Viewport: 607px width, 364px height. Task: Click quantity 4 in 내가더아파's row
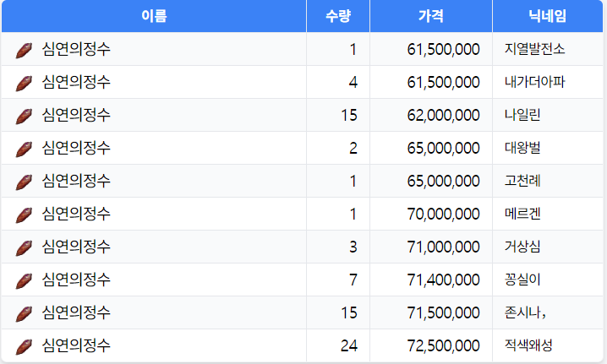click(353, 83)
